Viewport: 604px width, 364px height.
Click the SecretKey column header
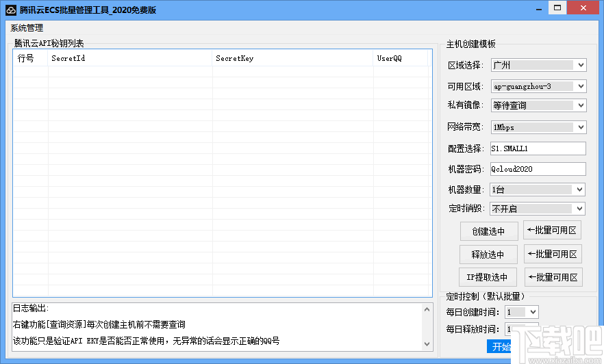[x=293, y=58]
